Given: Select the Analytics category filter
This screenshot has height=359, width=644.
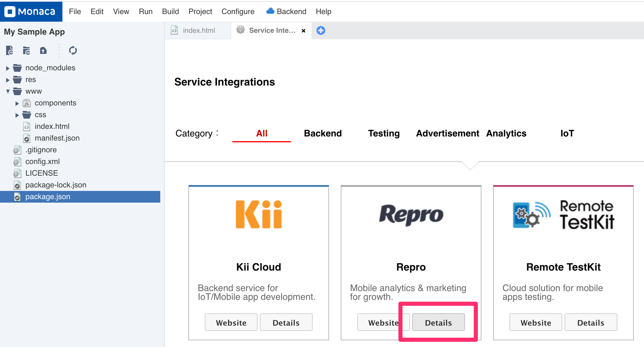Looking at the screenshot, I should coord(506,134).
